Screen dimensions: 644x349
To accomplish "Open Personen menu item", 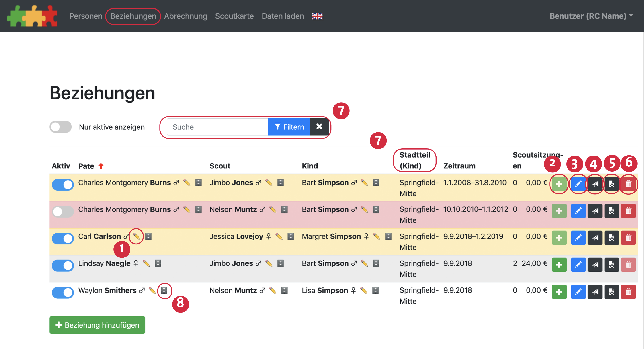I will point(86,16).
